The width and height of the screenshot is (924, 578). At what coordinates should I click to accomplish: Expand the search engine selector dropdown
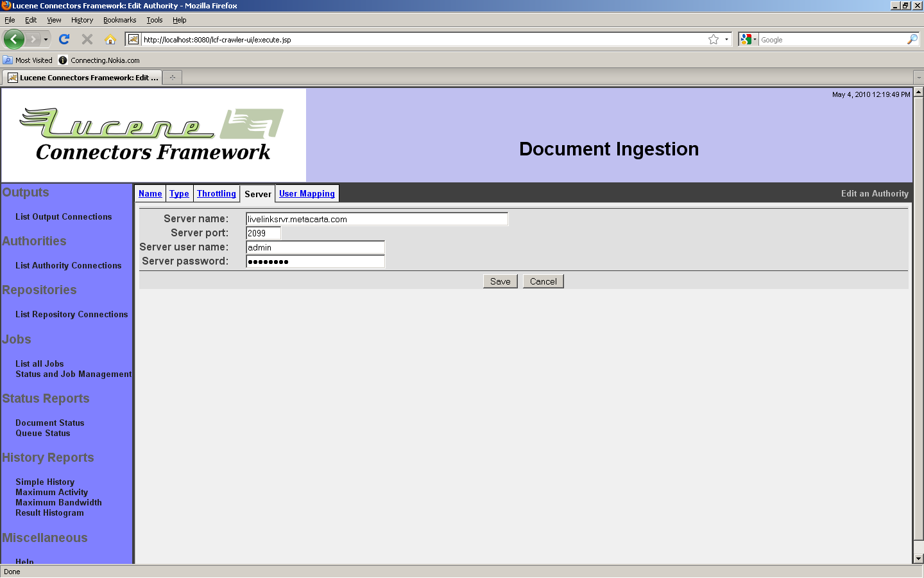748,39
